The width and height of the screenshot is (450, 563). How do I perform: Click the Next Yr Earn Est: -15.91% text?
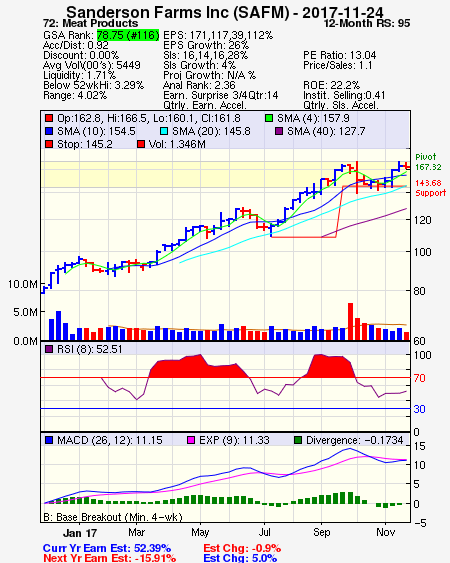click(110, 558)
